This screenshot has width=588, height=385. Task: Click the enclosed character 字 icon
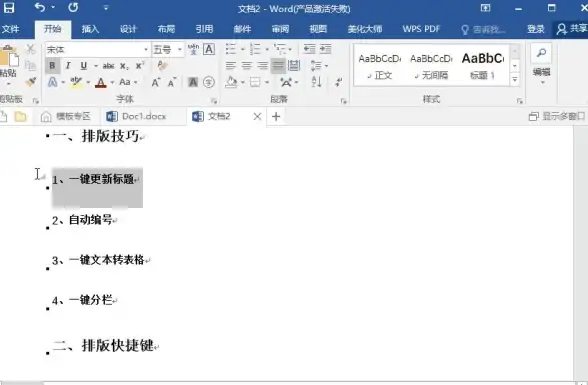[209, 82]
